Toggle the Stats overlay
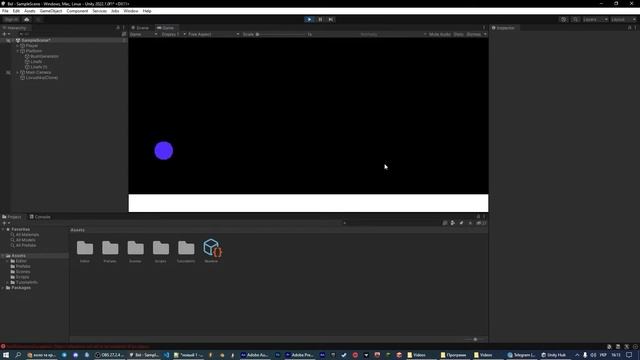 pos(458,34)
